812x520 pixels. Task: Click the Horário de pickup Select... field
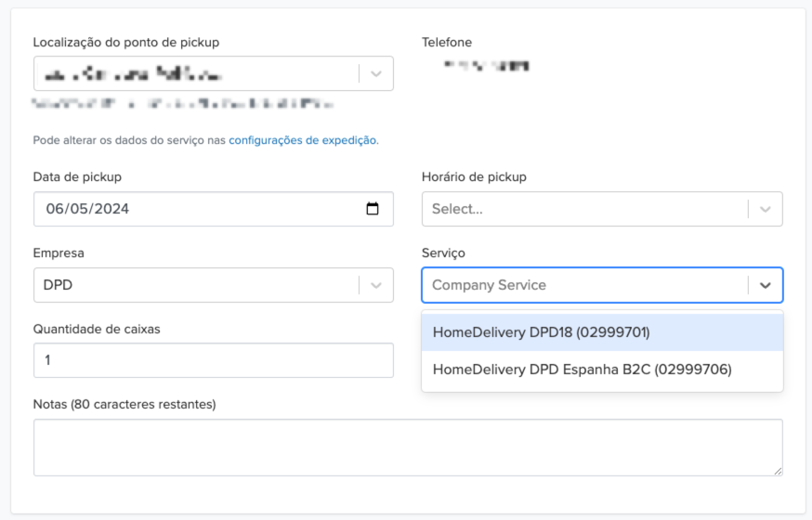pos(583,209)
